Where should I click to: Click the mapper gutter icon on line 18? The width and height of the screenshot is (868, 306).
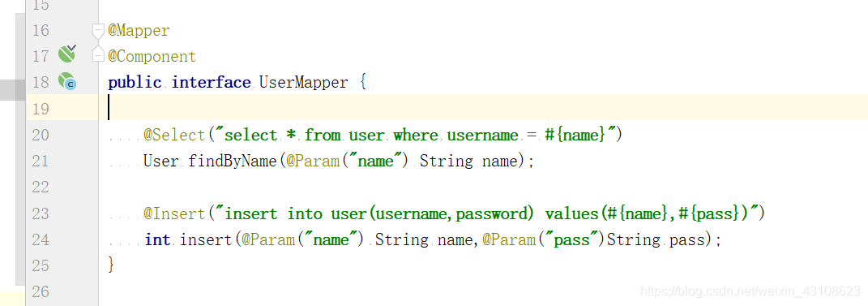67,81
